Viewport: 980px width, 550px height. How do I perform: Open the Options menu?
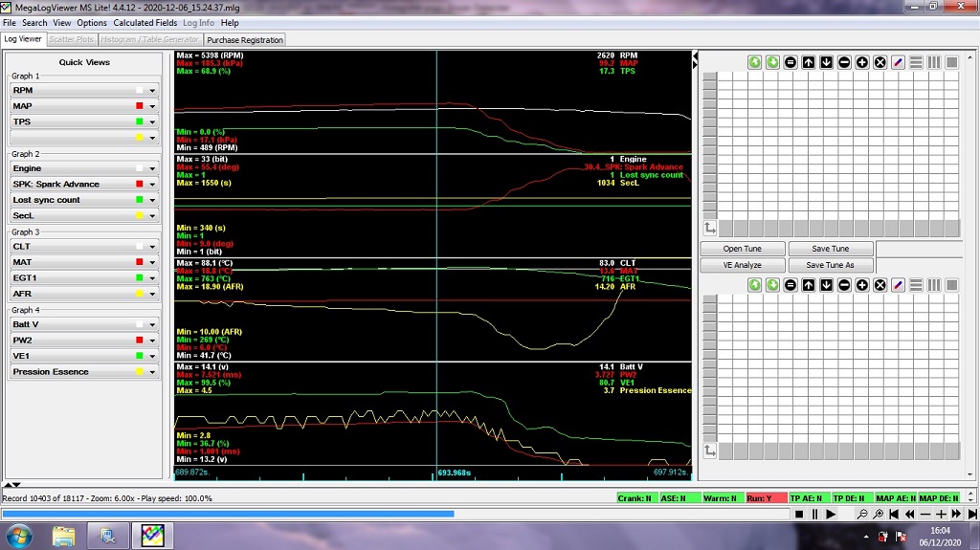[92, 23]
